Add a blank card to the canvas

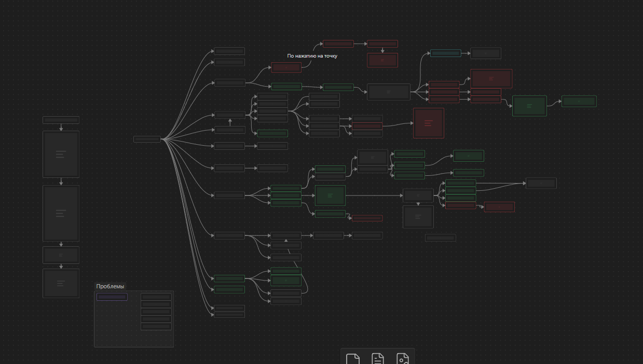(353, 359)
